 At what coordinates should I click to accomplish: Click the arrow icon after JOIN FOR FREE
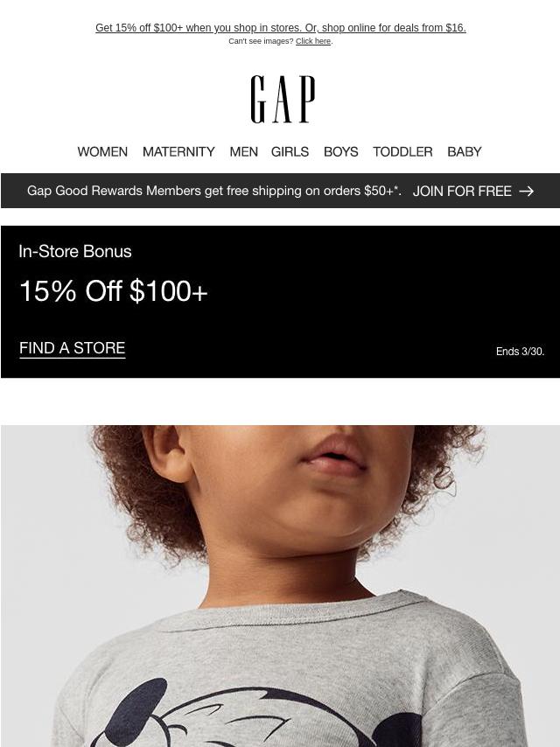tap(526, 191)
